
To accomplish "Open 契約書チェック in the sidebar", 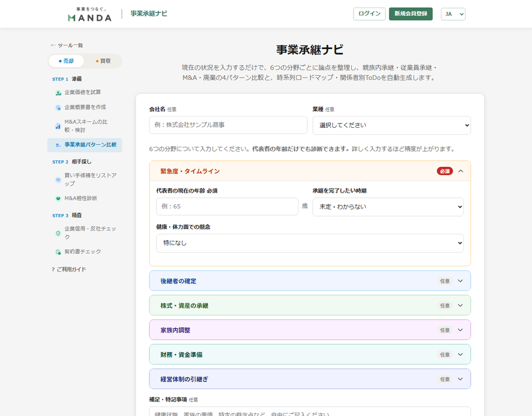I will click(85, 251).
